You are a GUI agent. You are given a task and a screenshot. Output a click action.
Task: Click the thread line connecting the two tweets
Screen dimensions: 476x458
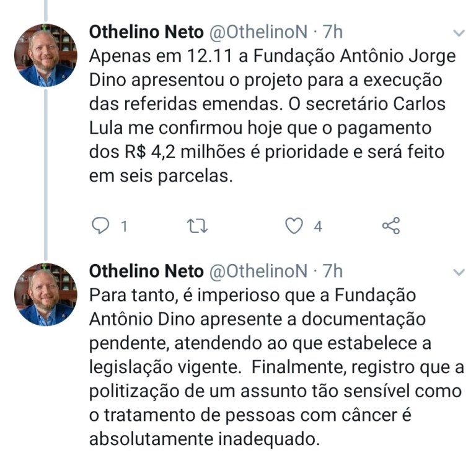(x=46, y=175)
